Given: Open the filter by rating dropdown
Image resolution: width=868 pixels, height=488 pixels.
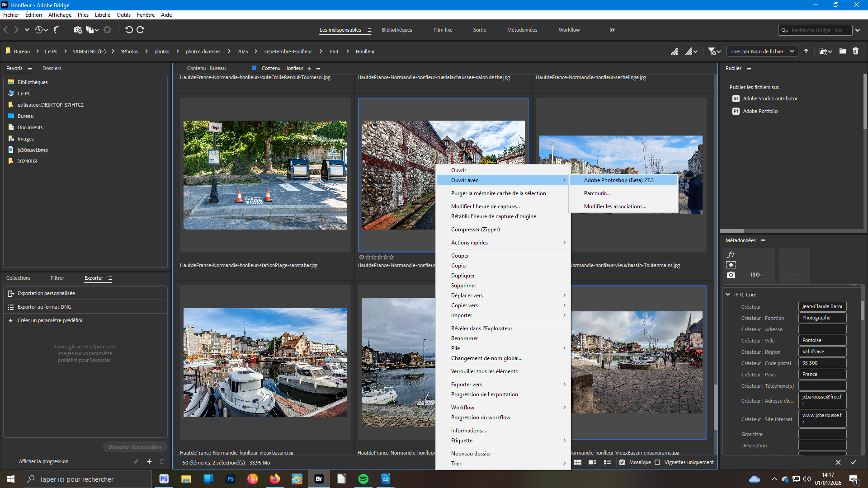Looking at the screenshot, I should pyautogui.click(x=714, y=52).
